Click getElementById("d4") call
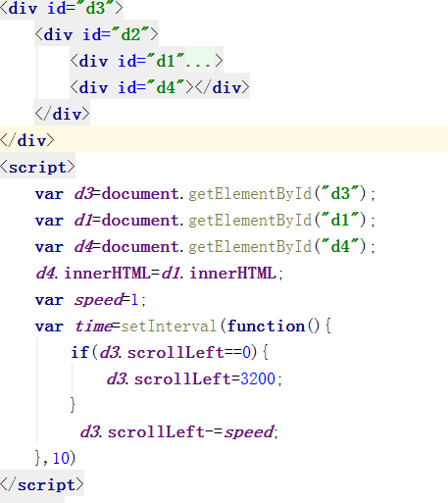The image size is (448, 503). pyautogui.click(x=277, y=246)
